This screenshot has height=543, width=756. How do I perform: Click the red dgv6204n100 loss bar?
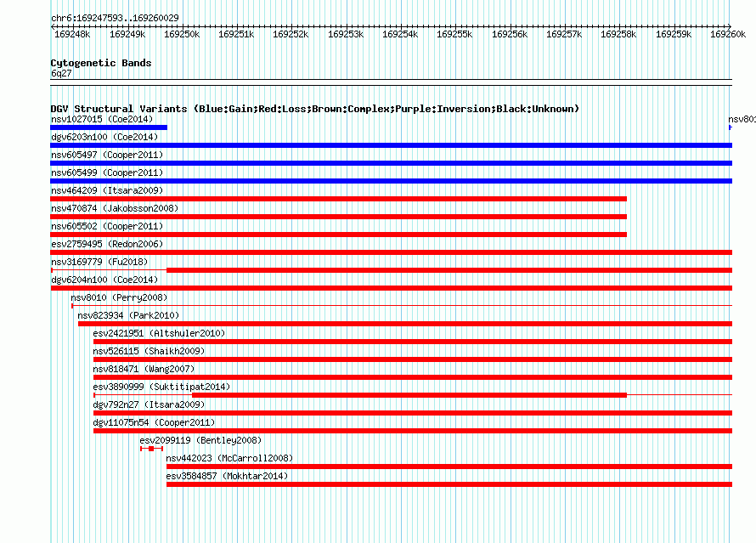(391, 288)
